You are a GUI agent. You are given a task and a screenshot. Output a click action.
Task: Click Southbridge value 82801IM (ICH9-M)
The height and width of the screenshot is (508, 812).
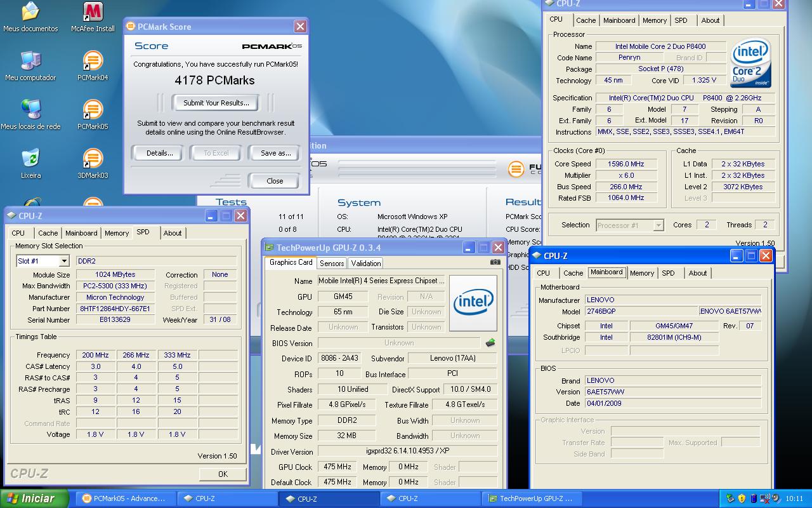tap(674, 337)
